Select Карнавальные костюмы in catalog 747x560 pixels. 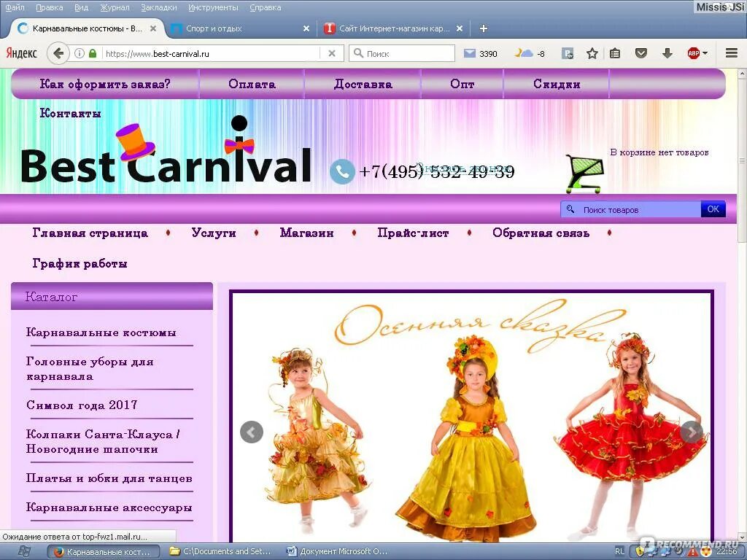pyautogui.click(x=101, y=332)
